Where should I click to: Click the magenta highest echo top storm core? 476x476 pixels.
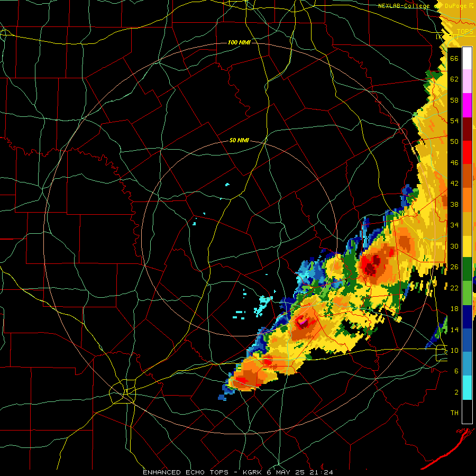[303, 322]
